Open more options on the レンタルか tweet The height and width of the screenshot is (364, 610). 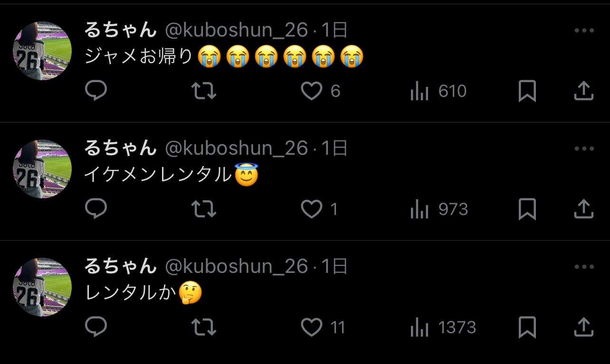584,267
